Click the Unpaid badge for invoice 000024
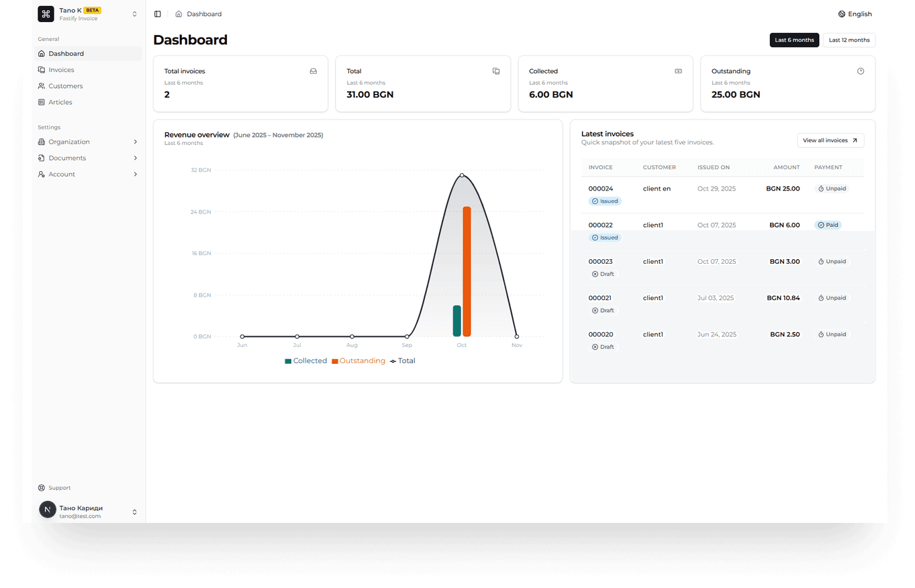 832,189
